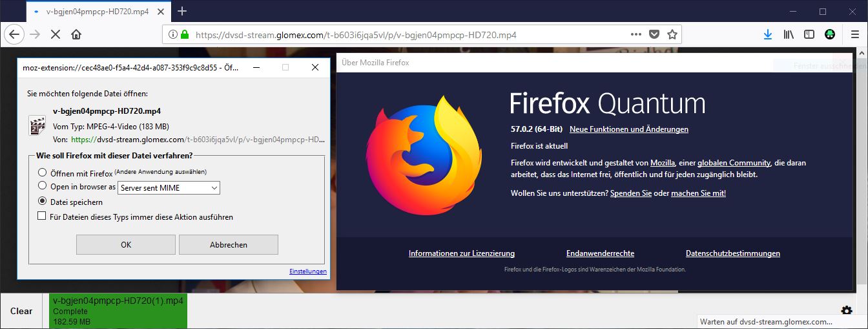Expand the 'Server sent MIME' dropdown

point(169,187)
